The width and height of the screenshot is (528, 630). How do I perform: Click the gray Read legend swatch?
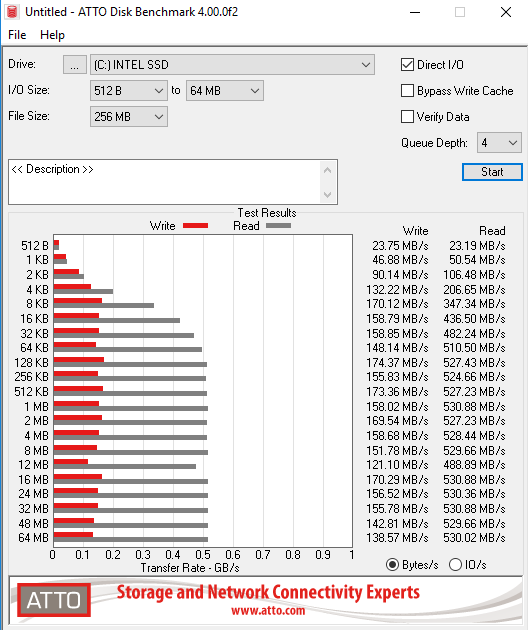pyautogui.click(x=278, y=226)
